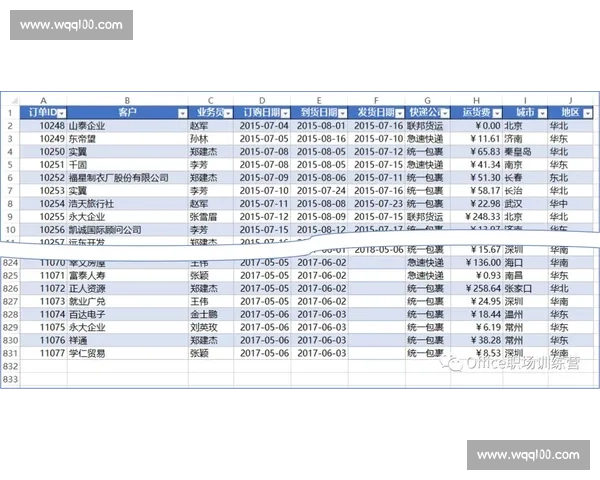
Task: Select column F header
Action: click(x=376, y=100)
